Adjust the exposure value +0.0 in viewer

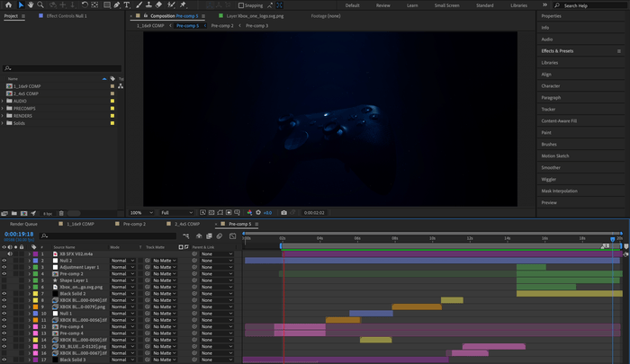(x=267, y=213)
